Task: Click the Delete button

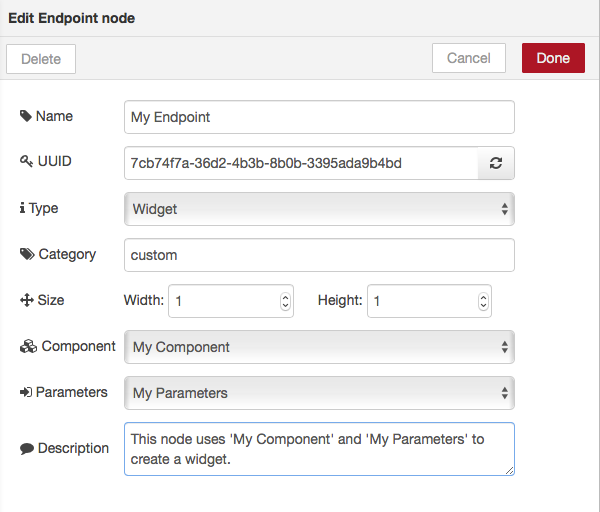Action: [x=41, y=59]
